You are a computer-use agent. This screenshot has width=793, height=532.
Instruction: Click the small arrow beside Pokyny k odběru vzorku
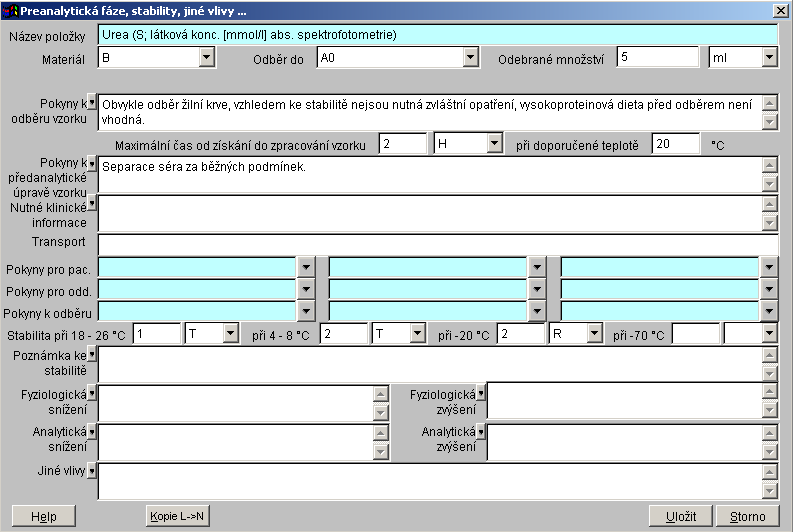tap(92, 102)
